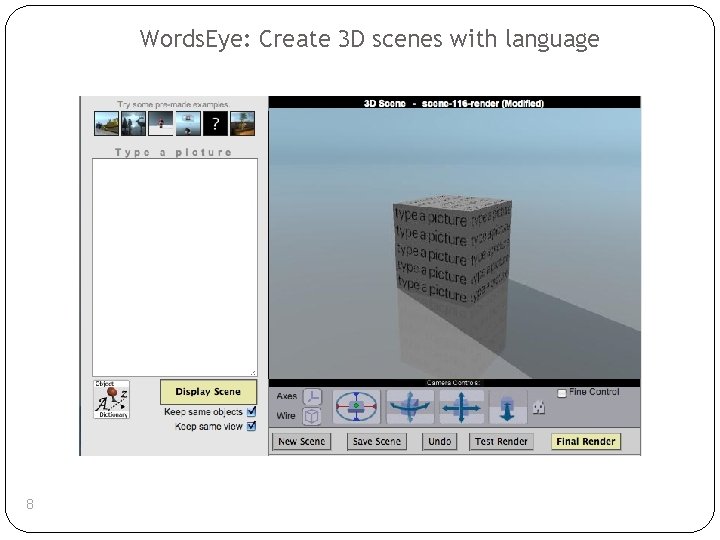Click the 3D Scene title bar text
720x540 pixels.
click(454, 103)
